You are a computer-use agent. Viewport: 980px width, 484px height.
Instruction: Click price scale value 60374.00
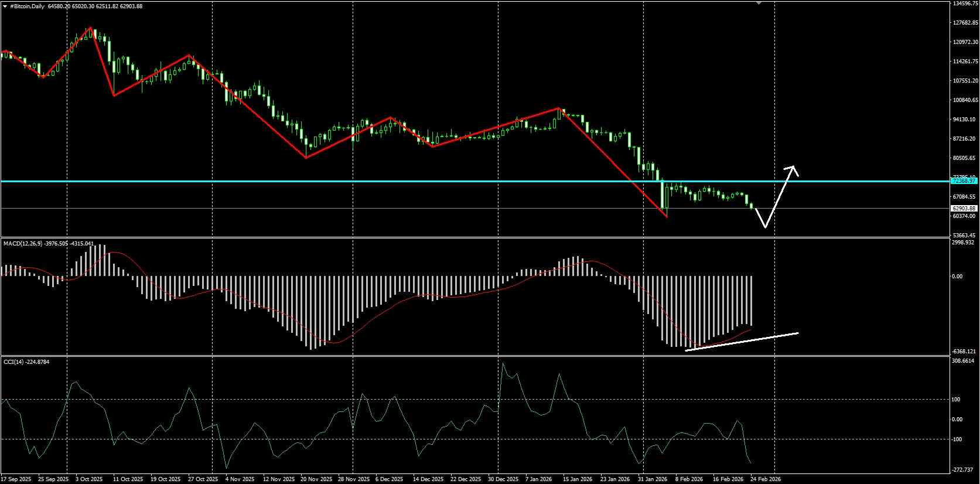[x=964, y=216]
